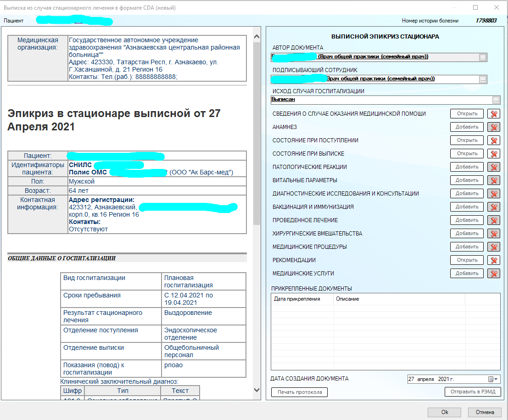Click document preview scrollbar down arrow
This screenshot has width=508, height=420.
[x=257, y=390]
